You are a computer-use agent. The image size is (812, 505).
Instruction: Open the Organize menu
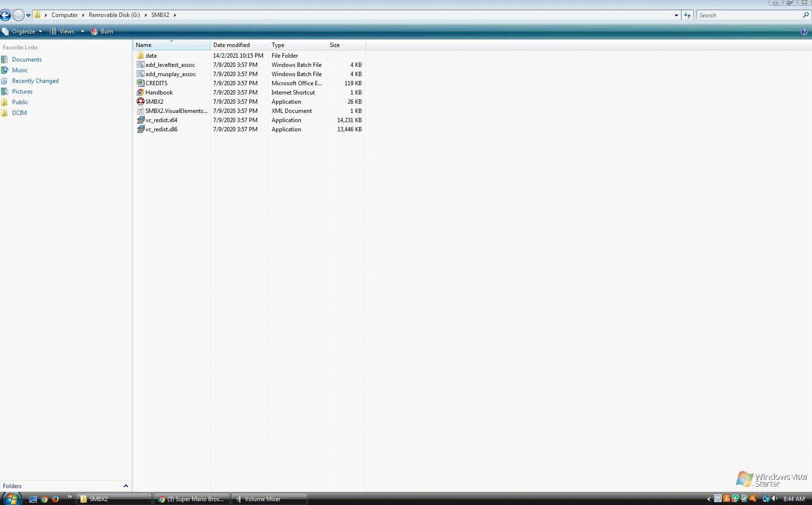(23, 32)
